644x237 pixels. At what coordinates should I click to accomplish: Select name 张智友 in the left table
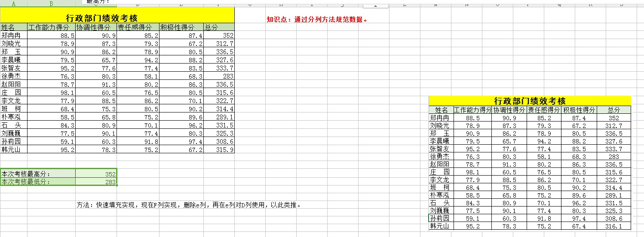[x=13, y=68]
